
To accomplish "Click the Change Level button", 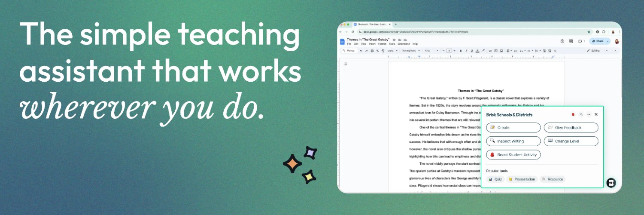I will (x=571, y=141).
